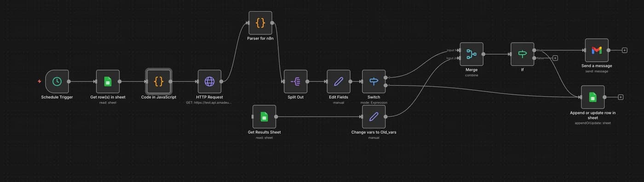The height and width of the screenshot is (182, 644).
Task: Select the Get Results Sheet node
Action: click(x=264, y=117)
